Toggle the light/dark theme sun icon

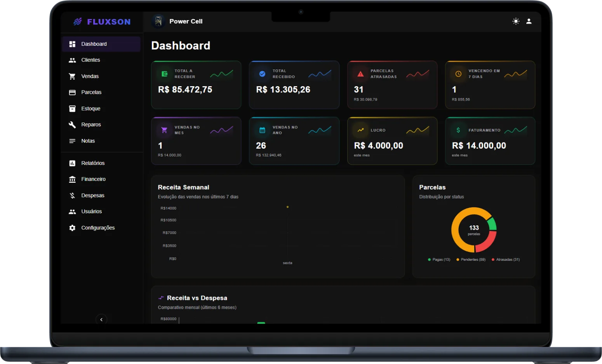tap(516, 21)
